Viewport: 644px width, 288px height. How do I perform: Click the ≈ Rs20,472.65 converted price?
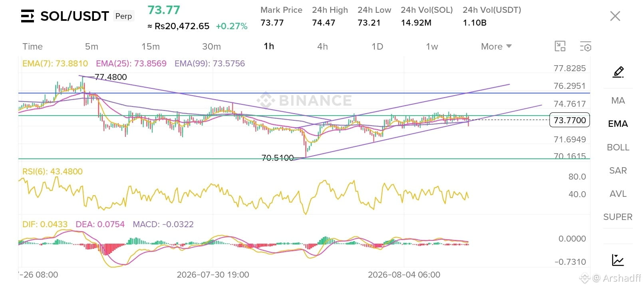(x=178, y=26)
